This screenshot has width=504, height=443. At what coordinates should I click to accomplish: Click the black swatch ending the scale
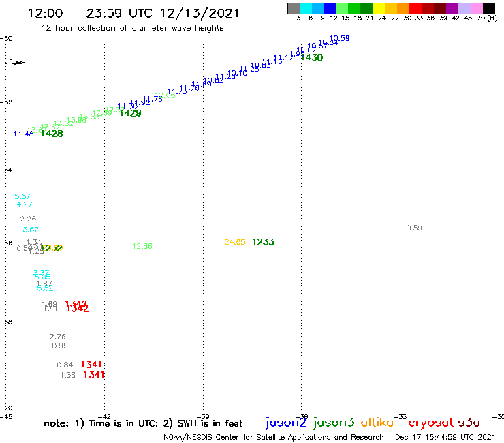tap(488, 8)
